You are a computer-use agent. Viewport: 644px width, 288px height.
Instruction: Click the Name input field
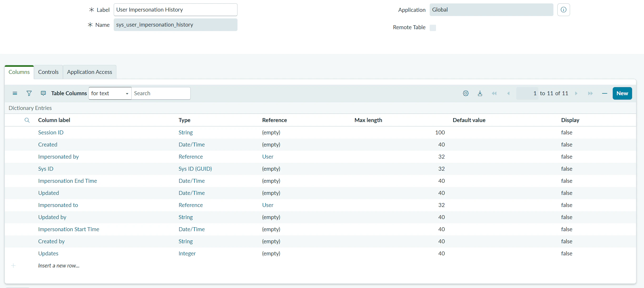pyautogui.click(x=176, y=25)
